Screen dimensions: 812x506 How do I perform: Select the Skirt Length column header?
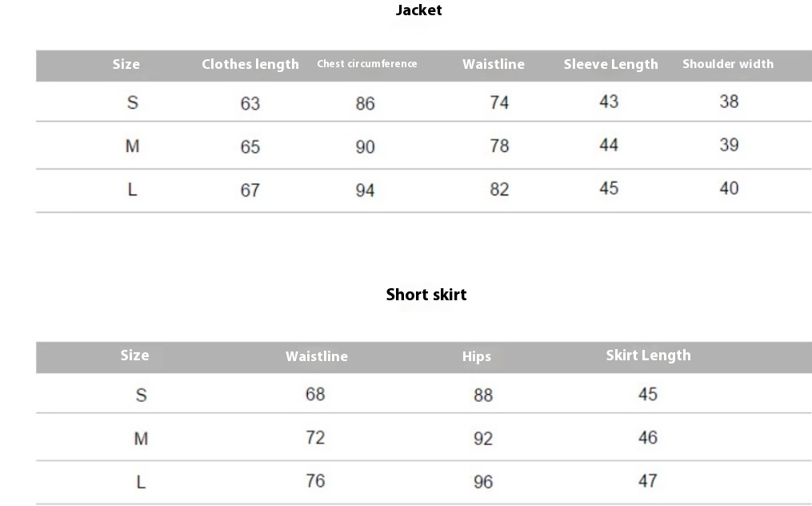[x=648, y=355]
